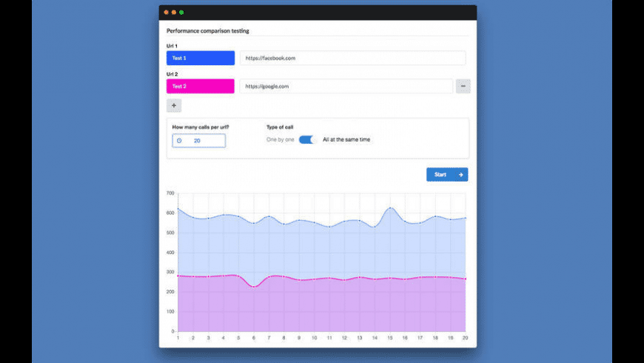Minimize the window with the yellow button
Screen dimensions: 644x363
[174, 13]
